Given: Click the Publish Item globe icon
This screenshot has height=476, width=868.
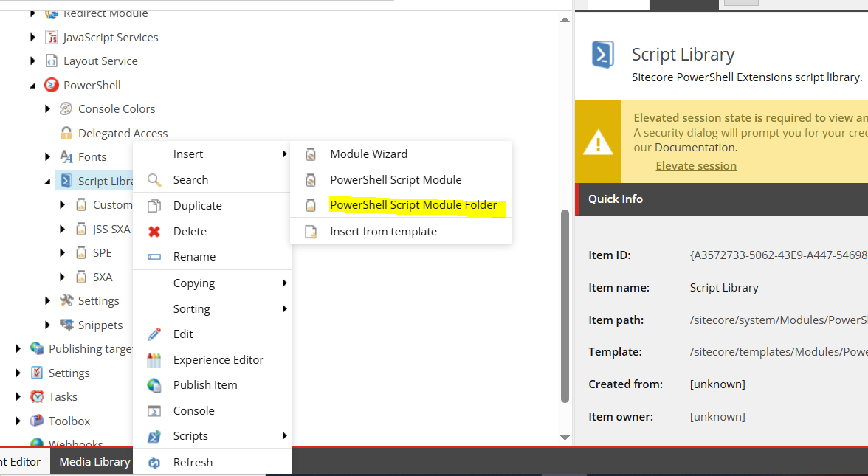Looking at the screenshot, I should tap(154, 385).
